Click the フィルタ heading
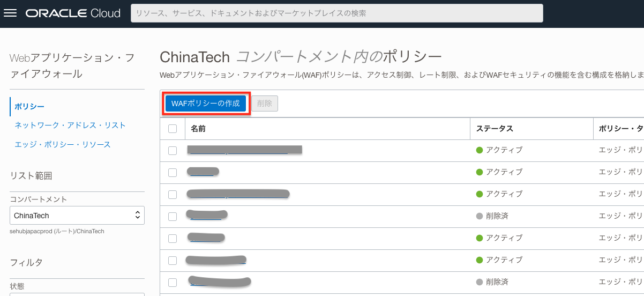This screenshot has height=296, width=644. pos(26,263)
